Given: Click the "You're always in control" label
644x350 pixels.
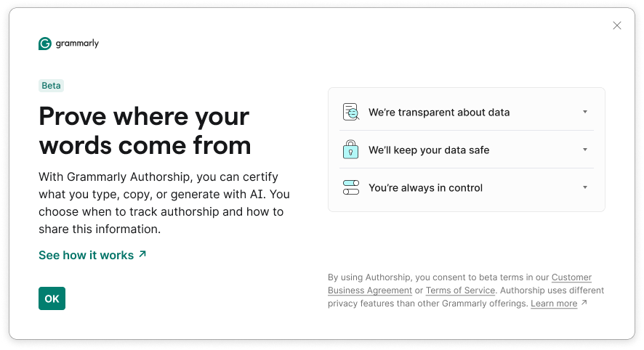Looking at the screenshot, I should (425, 188).
